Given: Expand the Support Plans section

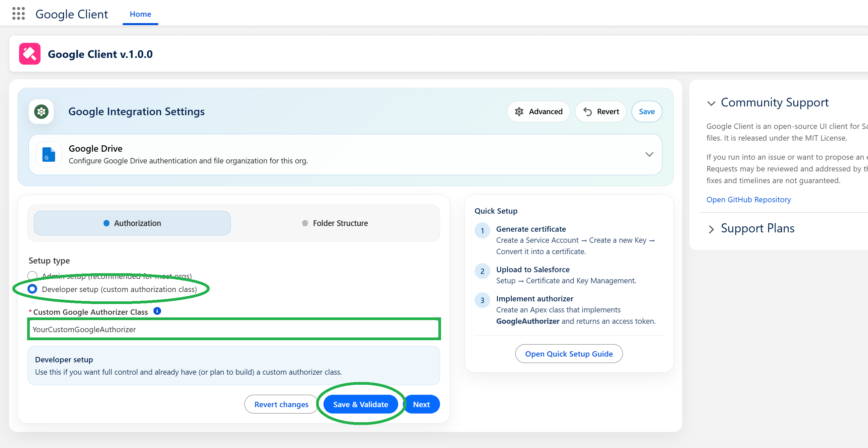Looking at the screenshot, I should coord(711,229).
